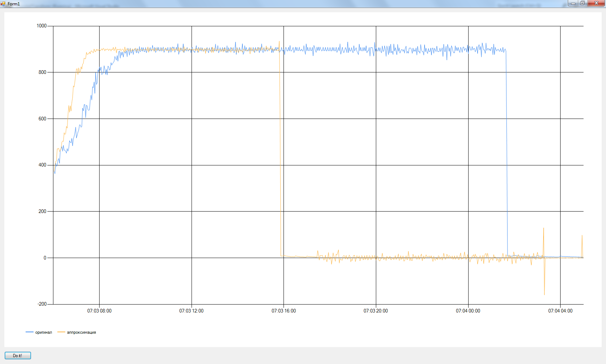Viewport: 606px width, 364px height.
Task: Minimize the Form1 window
Action: pos(573,3)
